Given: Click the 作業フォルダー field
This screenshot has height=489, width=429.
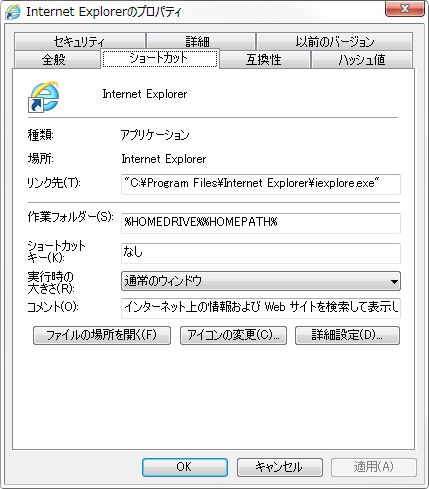Looking at the screenshot, I should point(261,223).
